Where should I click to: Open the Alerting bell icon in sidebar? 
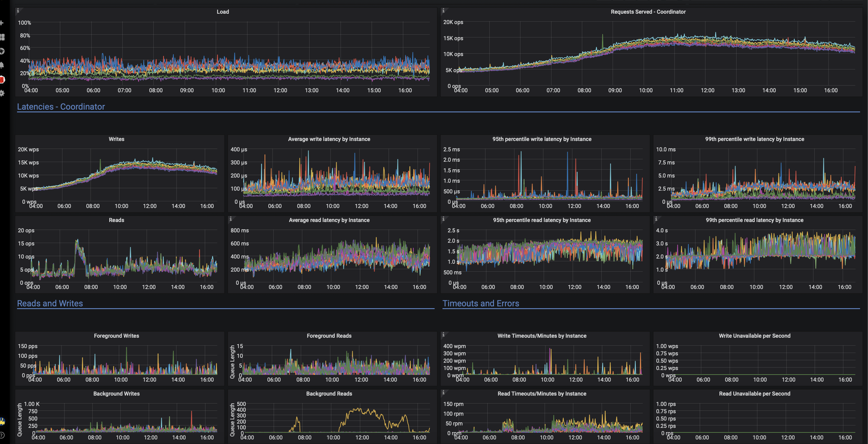point(2,65)
